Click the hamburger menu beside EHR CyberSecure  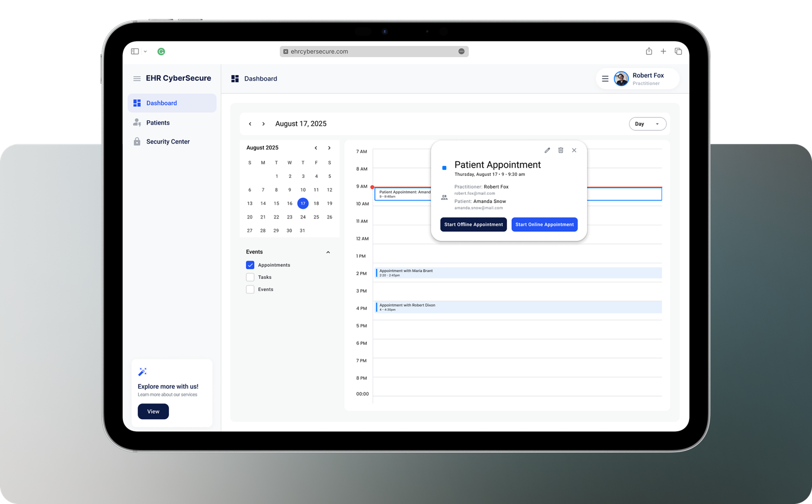coord(137,79)
